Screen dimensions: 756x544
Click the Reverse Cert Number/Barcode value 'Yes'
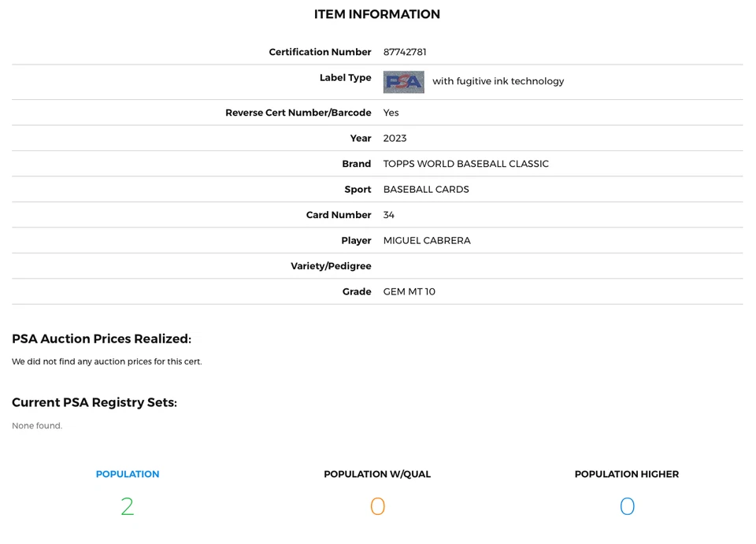(391, 113)
